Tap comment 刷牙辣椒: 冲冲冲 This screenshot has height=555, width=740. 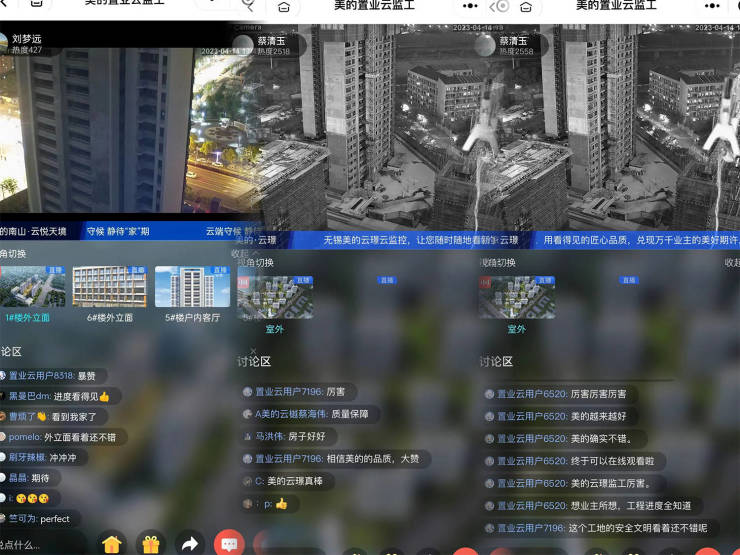click(x=42, y=457)
